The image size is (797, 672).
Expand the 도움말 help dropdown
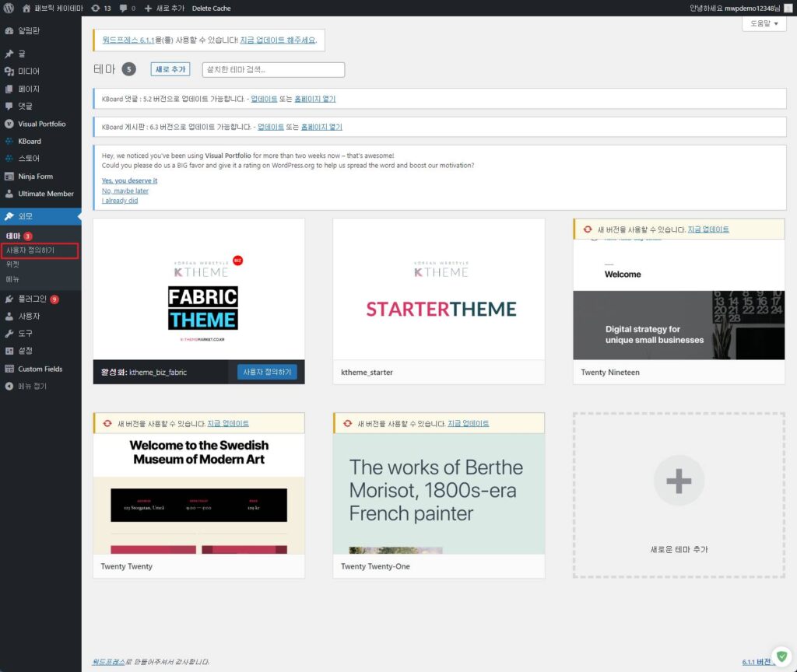click(764, 23)
